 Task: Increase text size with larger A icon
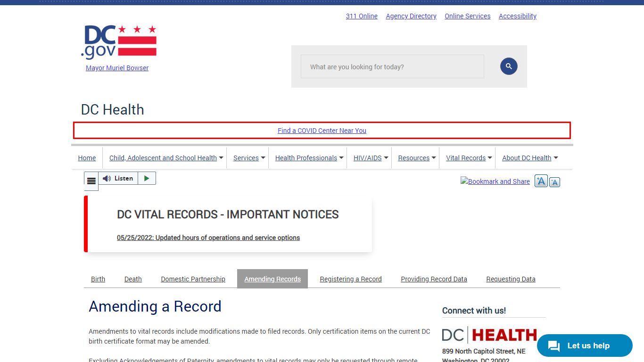coord(541,181)
